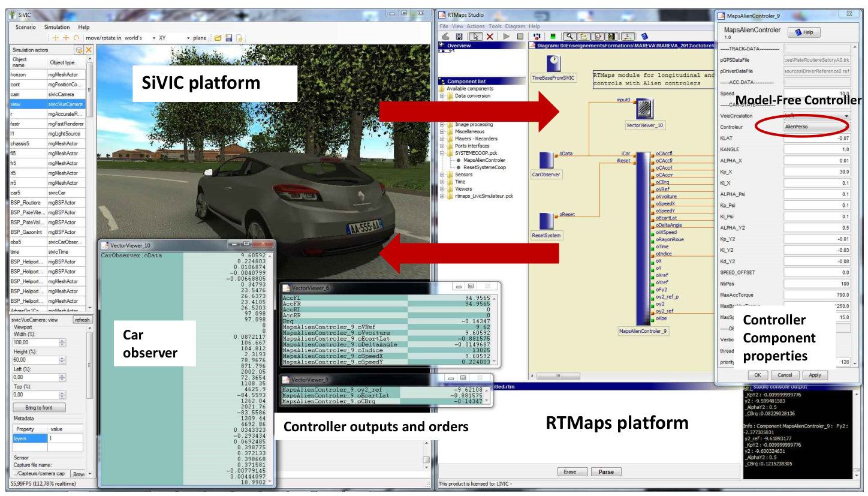868x496 pixels.
Task: Expand the Sensors folder in component list
Action: point(442,175)
